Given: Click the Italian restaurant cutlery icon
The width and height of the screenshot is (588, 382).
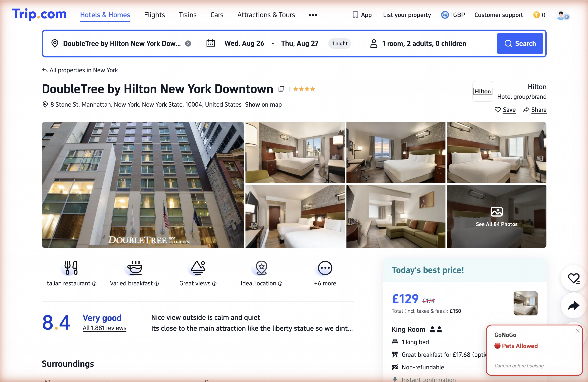Looking at the screenshot, I should coord(71,268).
